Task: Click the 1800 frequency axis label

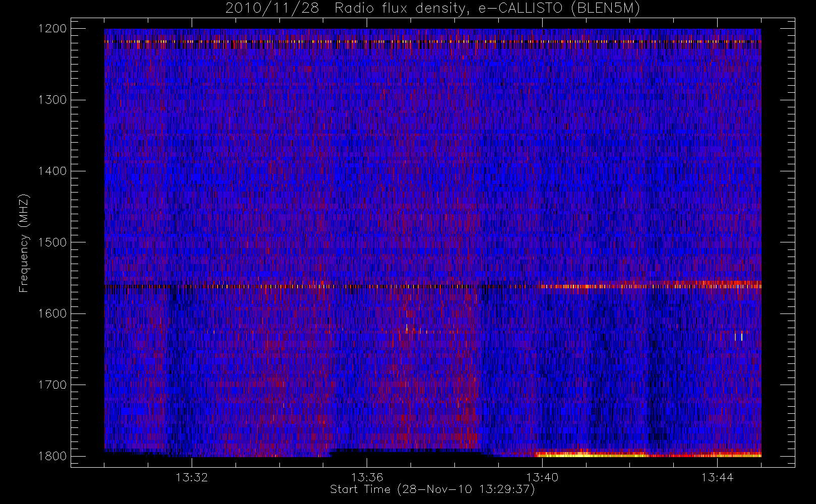Action: coord(52,456)
